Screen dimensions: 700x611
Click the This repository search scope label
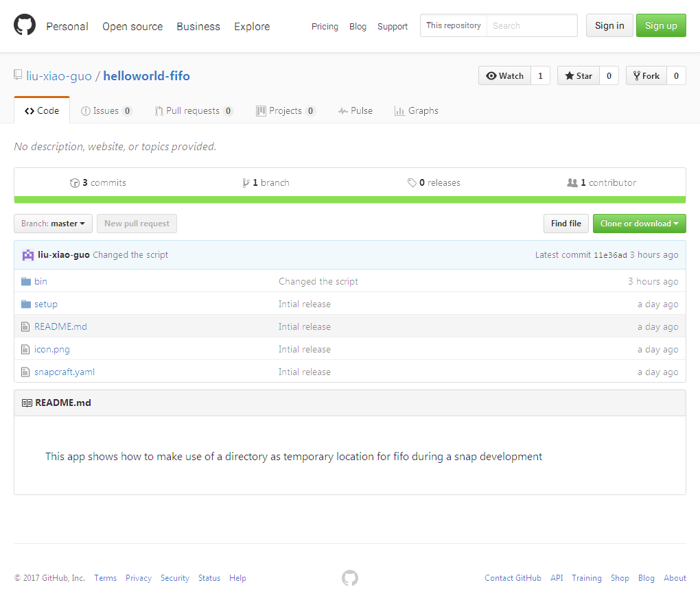coord(454,25)
